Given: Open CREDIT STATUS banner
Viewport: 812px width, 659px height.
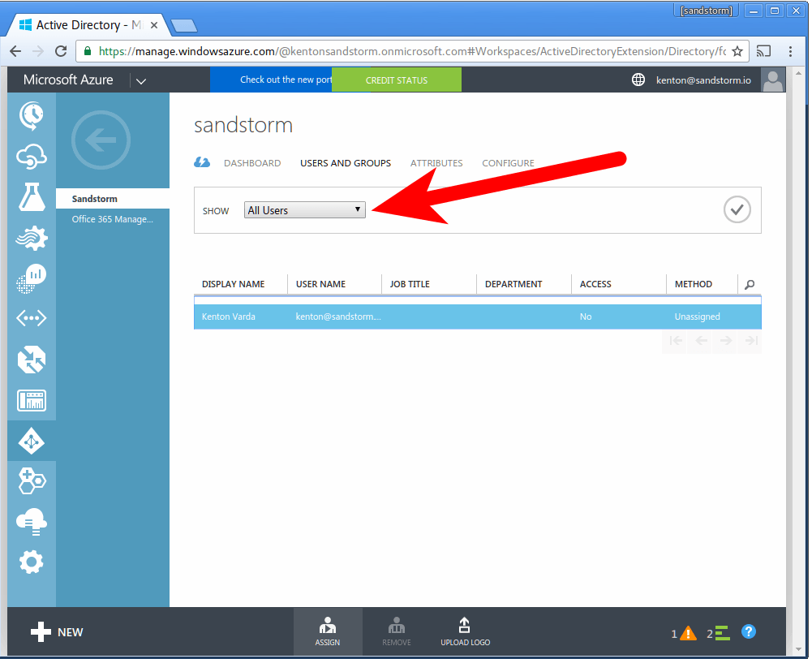Looking at the screenshot, I should pyautogui.click(x=397, y=80).
